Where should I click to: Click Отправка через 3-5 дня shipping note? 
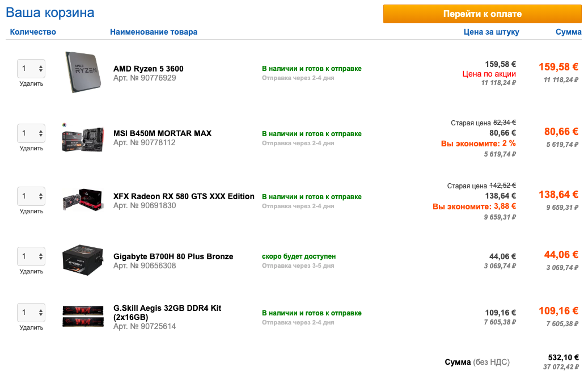tap(298, 266)
